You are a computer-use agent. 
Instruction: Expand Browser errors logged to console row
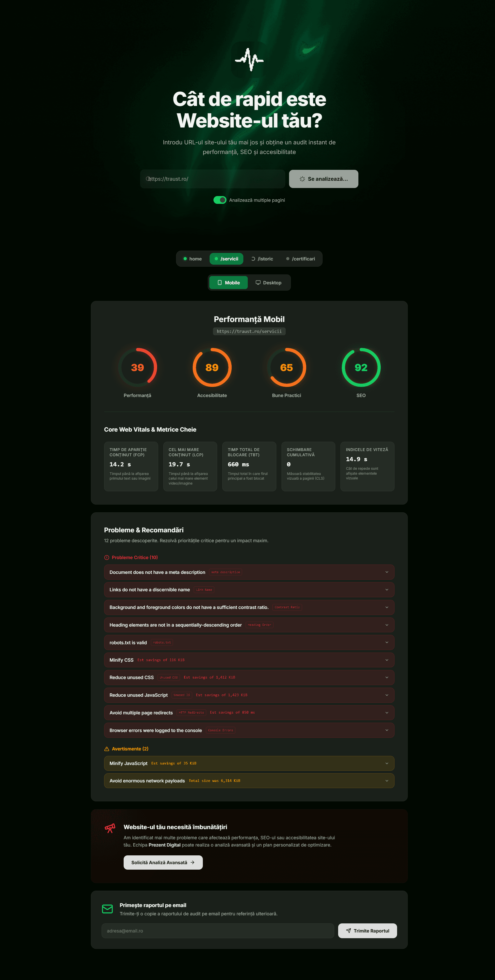[249, 730]
